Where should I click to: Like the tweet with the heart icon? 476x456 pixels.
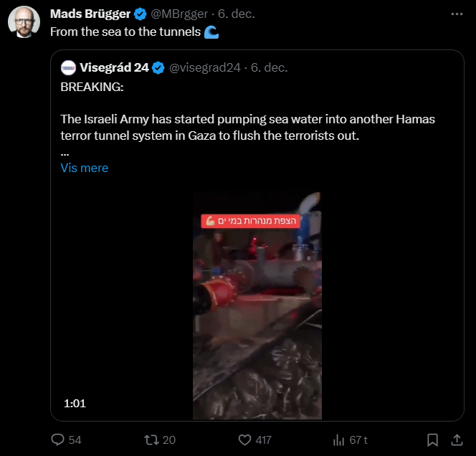[x=244, y=440]
